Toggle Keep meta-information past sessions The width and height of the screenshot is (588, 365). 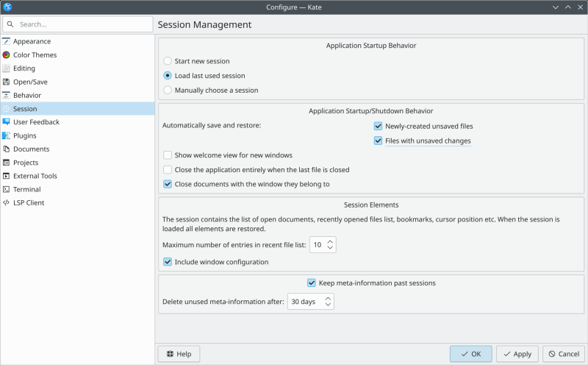point(312,283)
